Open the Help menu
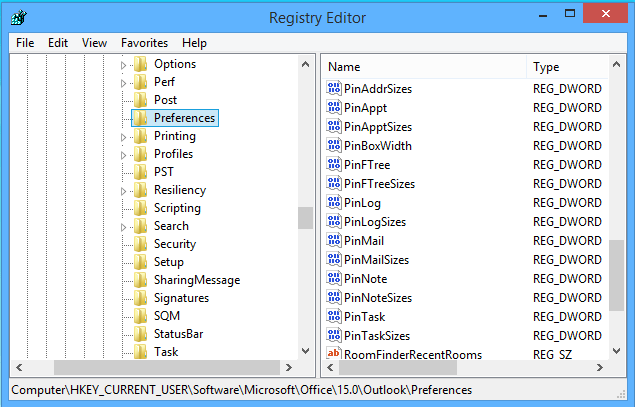 pos(194,43)
